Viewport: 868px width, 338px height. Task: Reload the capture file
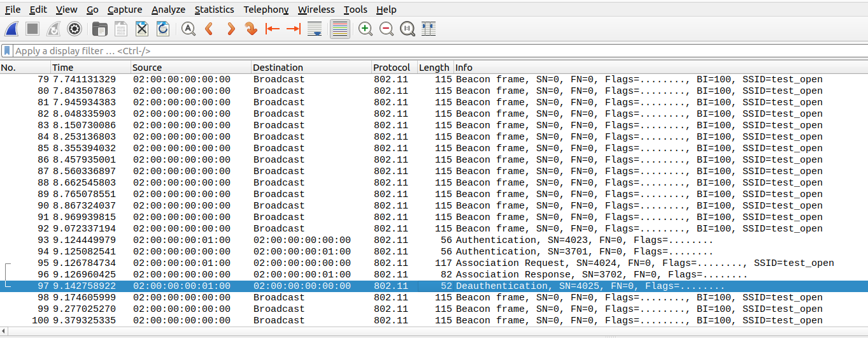(x=163, y=29)
